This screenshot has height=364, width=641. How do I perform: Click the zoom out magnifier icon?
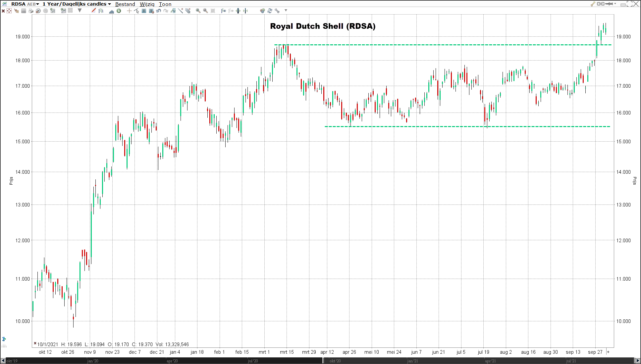tap(205, 11)
